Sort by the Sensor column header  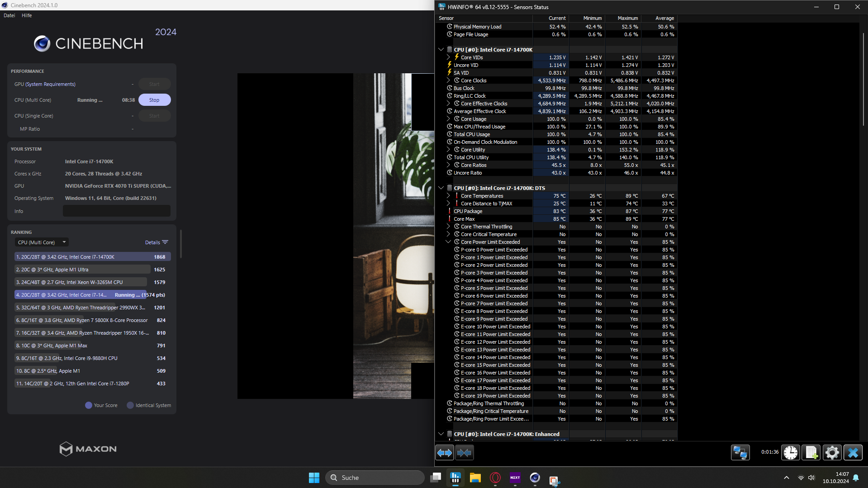coord(484,18)
